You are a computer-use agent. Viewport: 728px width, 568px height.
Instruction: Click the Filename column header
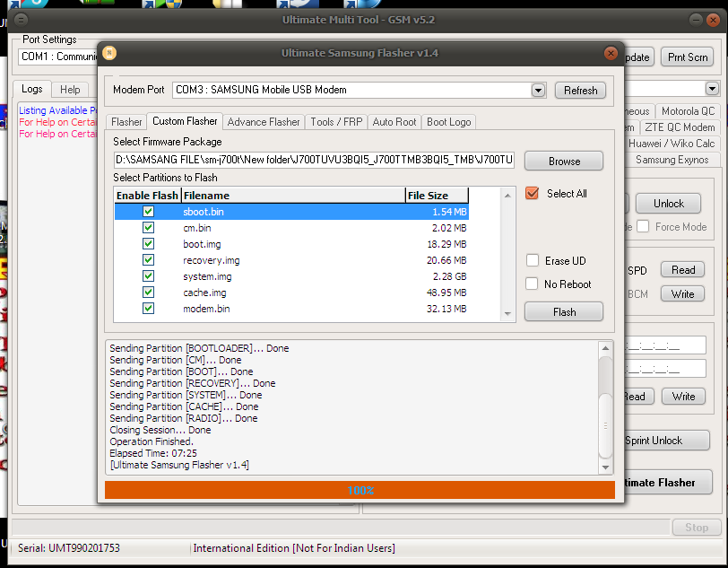coord(293,196)
